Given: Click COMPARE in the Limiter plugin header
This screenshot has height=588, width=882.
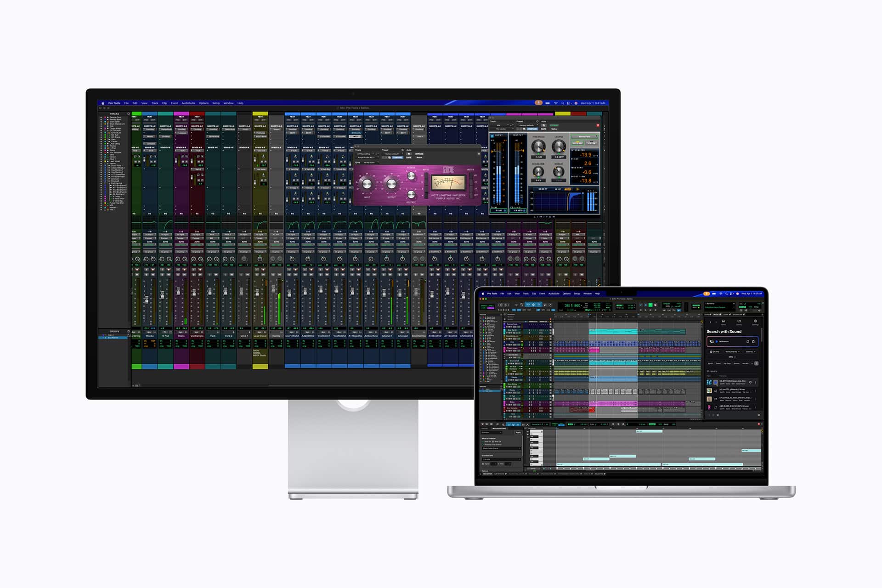Looking at the screenshot, I should click(532, 129).
